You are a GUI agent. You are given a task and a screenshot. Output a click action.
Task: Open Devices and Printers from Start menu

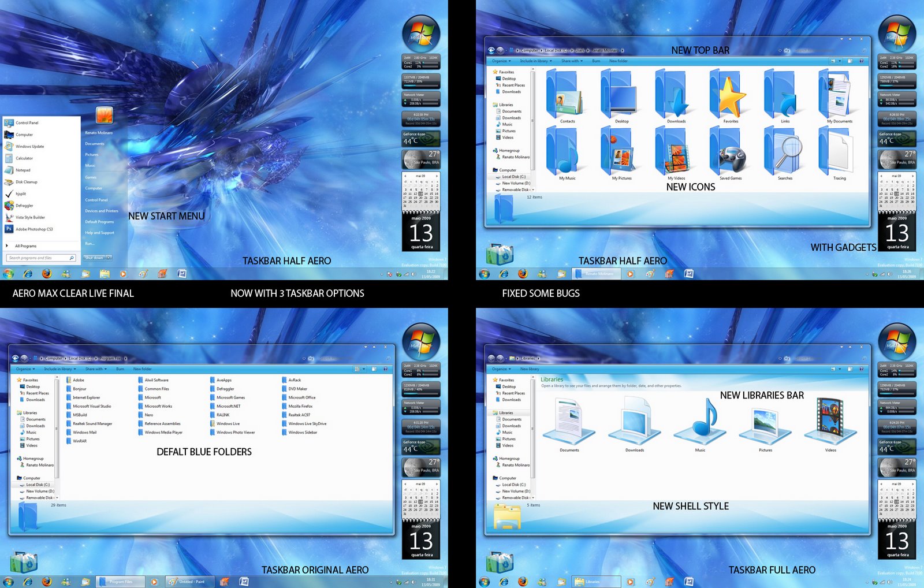coord(102,211)
